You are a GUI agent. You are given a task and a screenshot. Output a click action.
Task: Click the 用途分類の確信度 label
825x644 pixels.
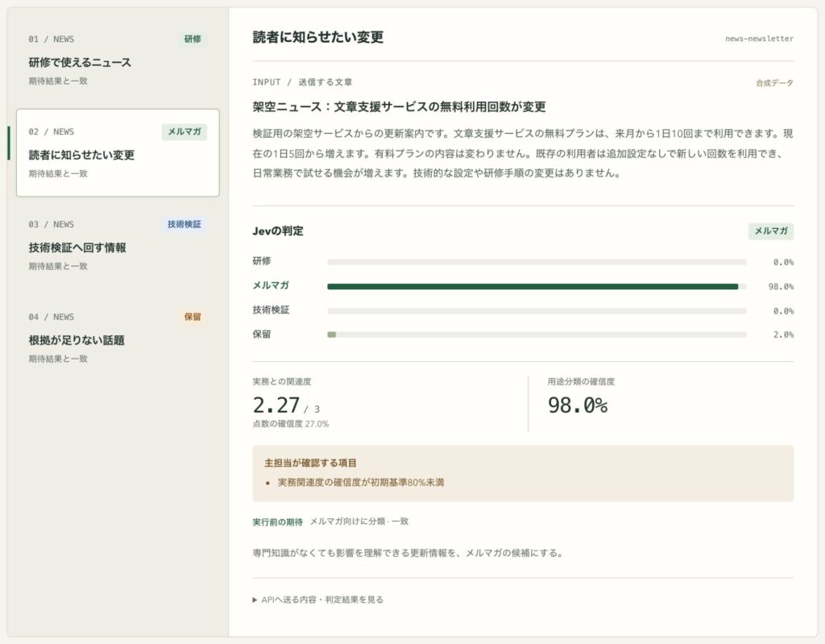581,381
